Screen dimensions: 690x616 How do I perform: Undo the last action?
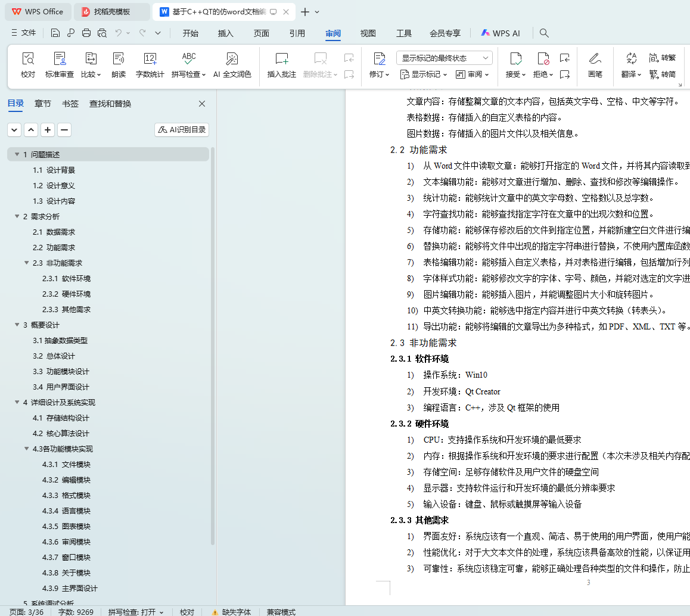[119, 33]
